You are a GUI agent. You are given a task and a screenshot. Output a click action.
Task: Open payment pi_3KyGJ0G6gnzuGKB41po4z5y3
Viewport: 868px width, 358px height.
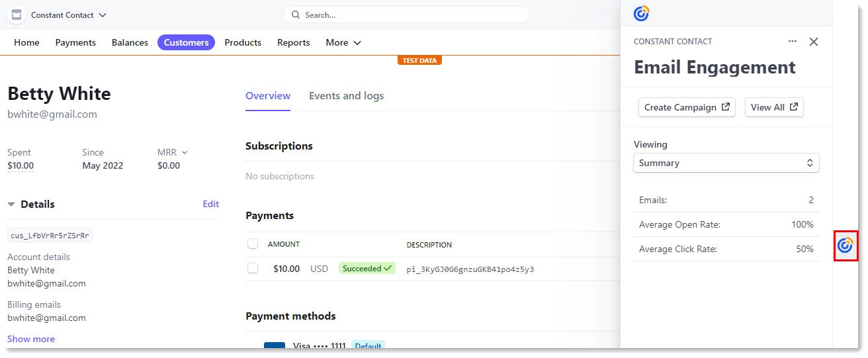point(470,269)
